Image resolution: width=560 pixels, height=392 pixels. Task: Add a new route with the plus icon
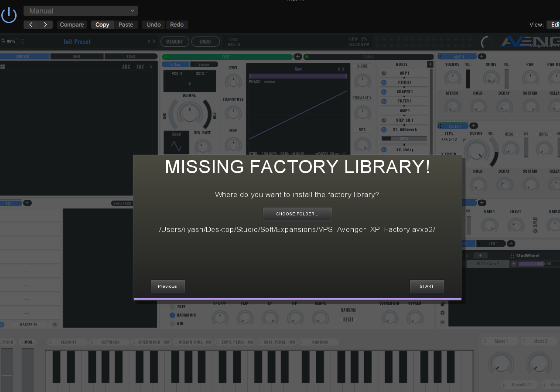click(x=430, y=64)
